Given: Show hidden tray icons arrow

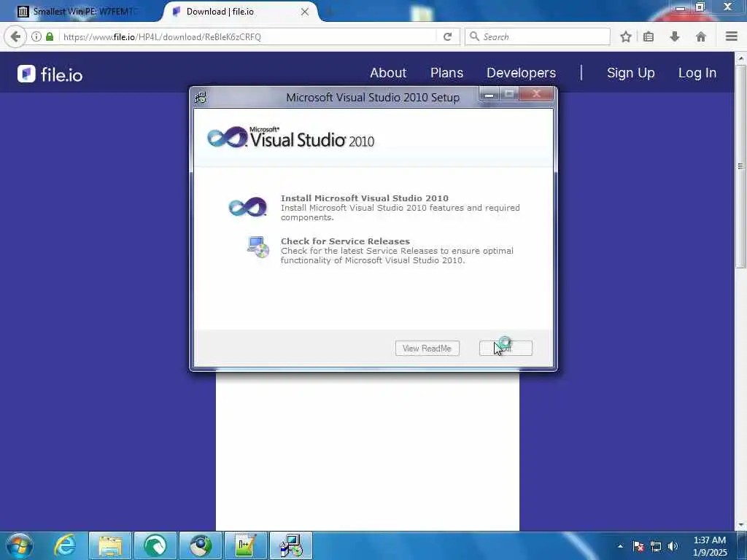Looking at the screenshot, I should [620, 546].
